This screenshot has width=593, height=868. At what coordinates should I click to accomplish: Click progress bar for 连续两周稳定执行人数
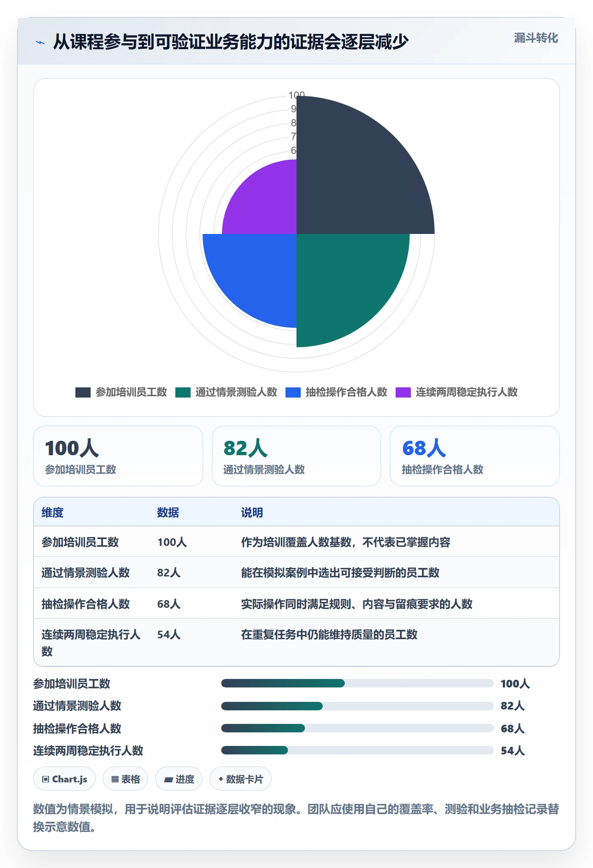click(x=357, y=750)
